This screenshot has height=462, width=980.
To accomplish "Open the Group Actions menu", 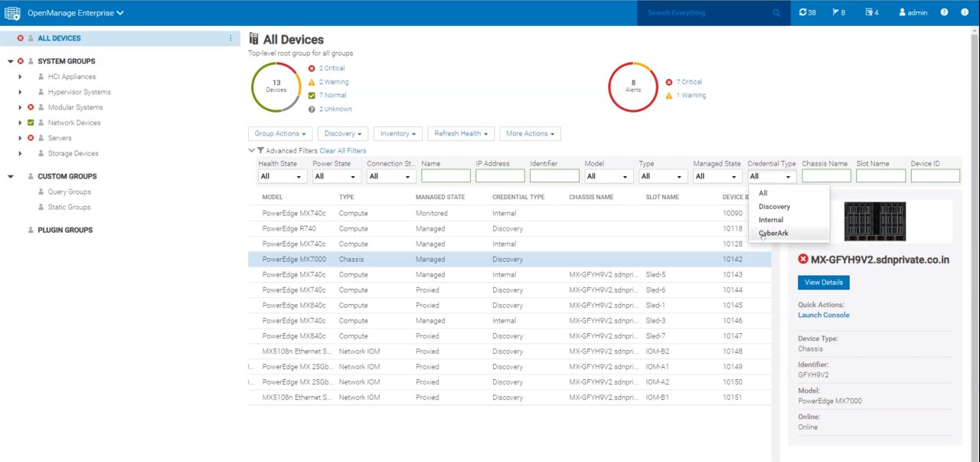I will tap(280, 133).
